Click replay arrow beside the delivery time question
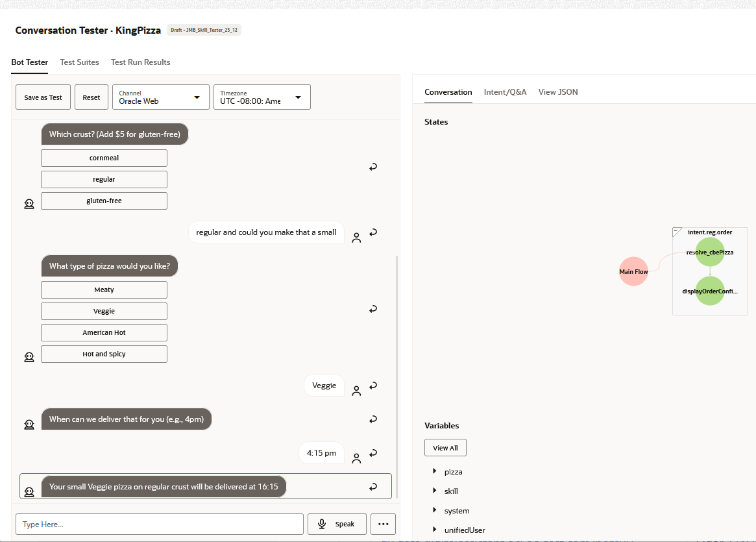The image size is (756, 542). [373, 419]
